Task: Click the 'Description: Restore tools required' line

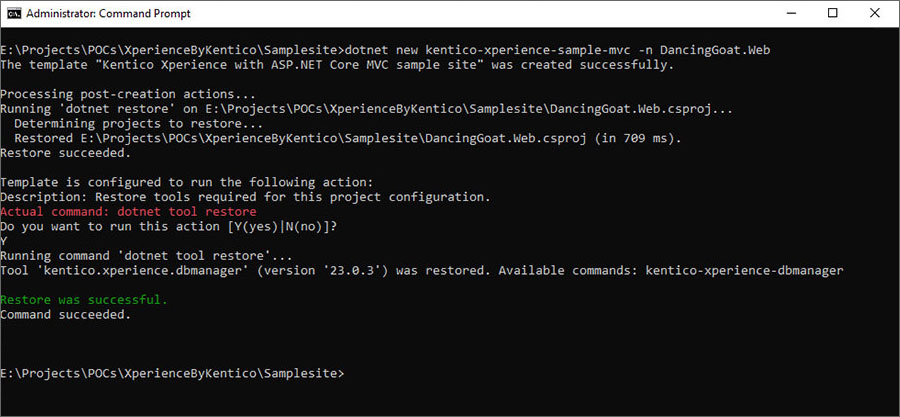Action: tap(245, 197)
